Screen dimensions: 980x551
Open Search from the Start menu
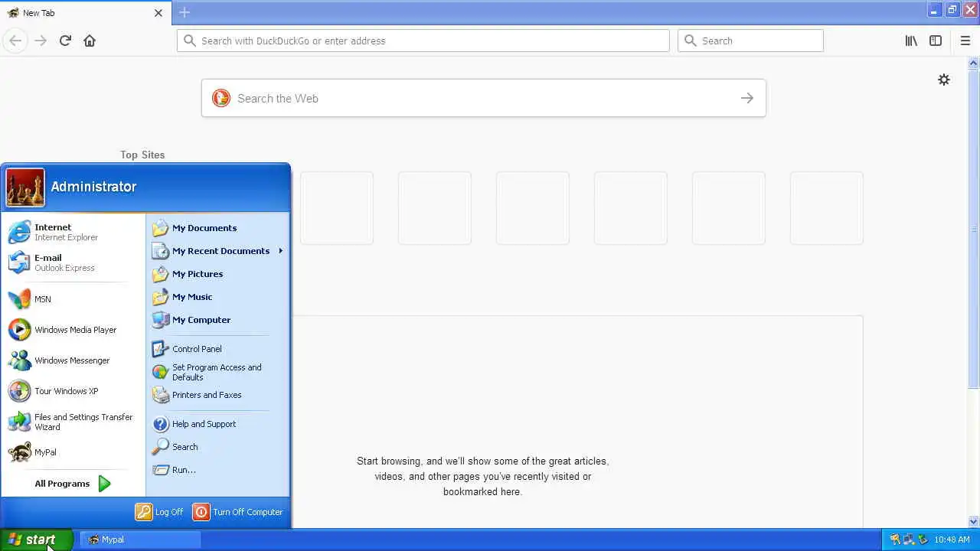coord(217,447)
